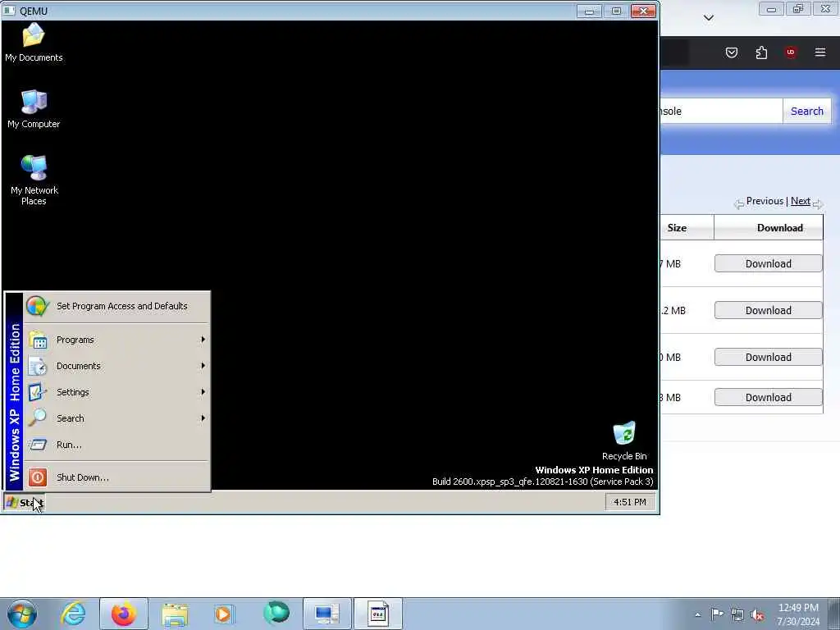Viewport: 840px width, 630px height.
Task: Click the Download column header
Action: pyautogui.click(x=769, y=228)
